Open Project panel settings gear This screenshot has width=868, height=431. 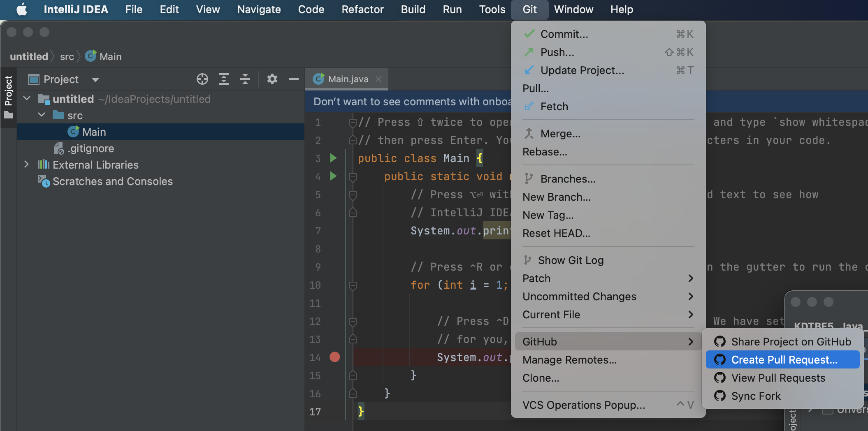(x=272, y=79)
